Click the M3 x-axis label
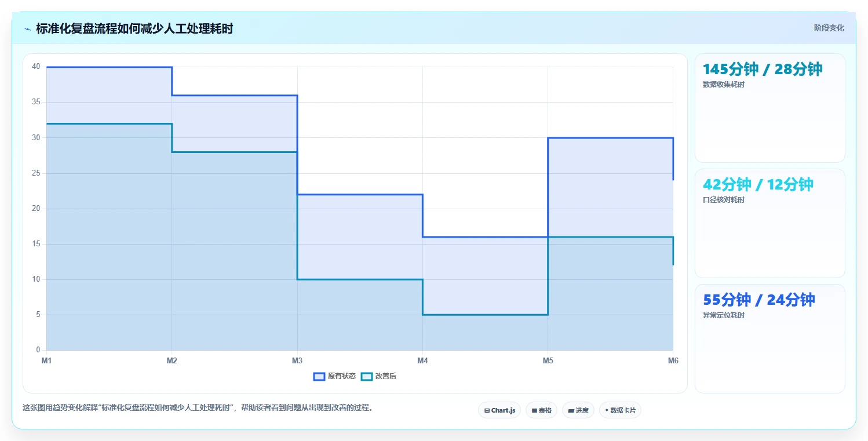This screenshot has height=441, width=868. click(x=297, y=360)
